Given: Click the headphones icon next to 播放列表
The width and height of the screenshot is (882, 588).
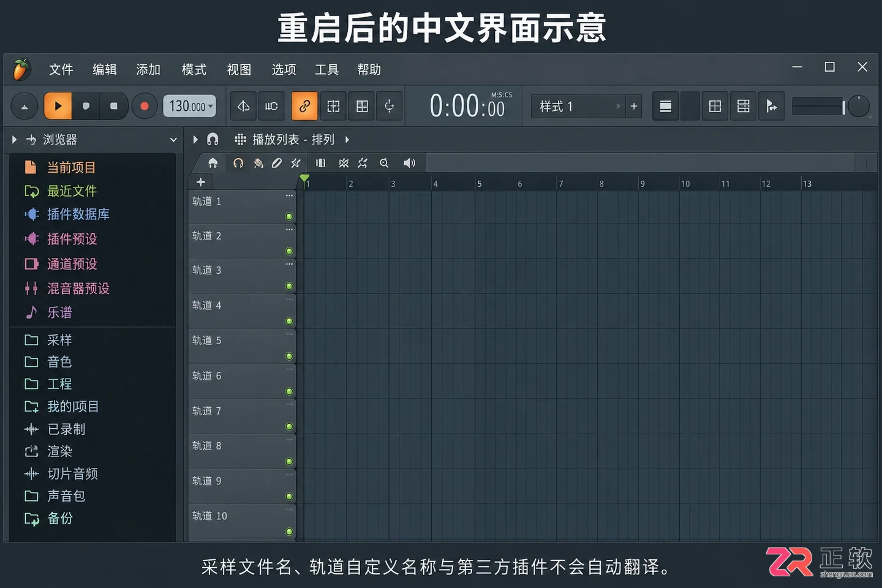Looking at the screenshot, I should point(213,140).
